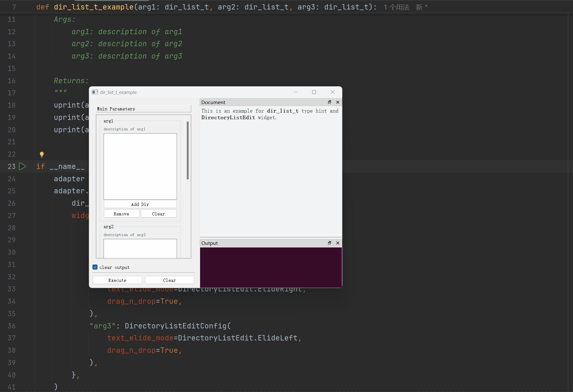Click the yellow lightbulb intention icon
Image resolution: width=573 pixels, height=392 pixels.
tap(41, 154)
